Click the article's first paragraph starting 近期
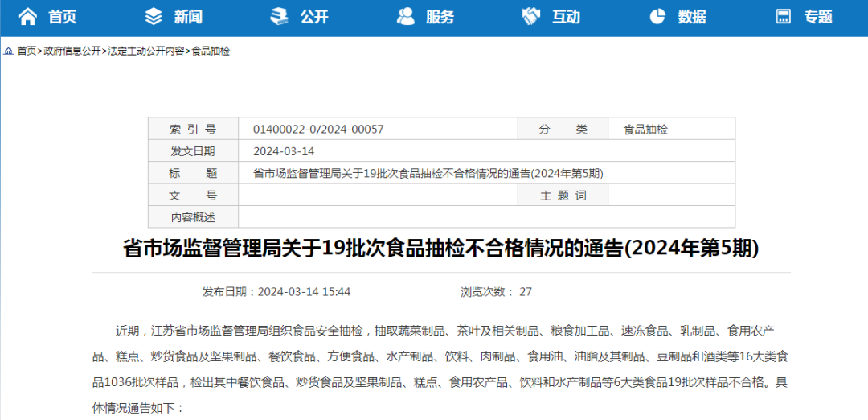The height and width of the screenshot is (420, 868). pyautogui.click(x=440, y=369)
